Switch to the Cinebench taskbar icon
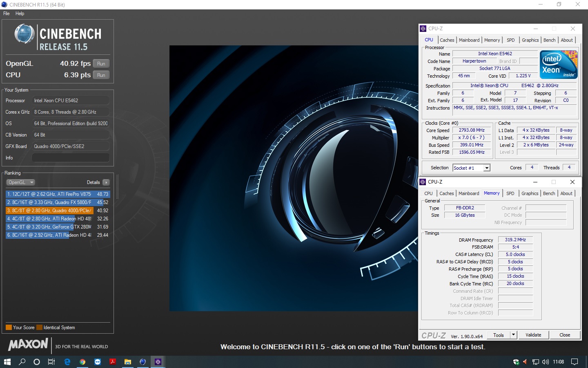Screen dimensions: 588x368 pos(143,362)
